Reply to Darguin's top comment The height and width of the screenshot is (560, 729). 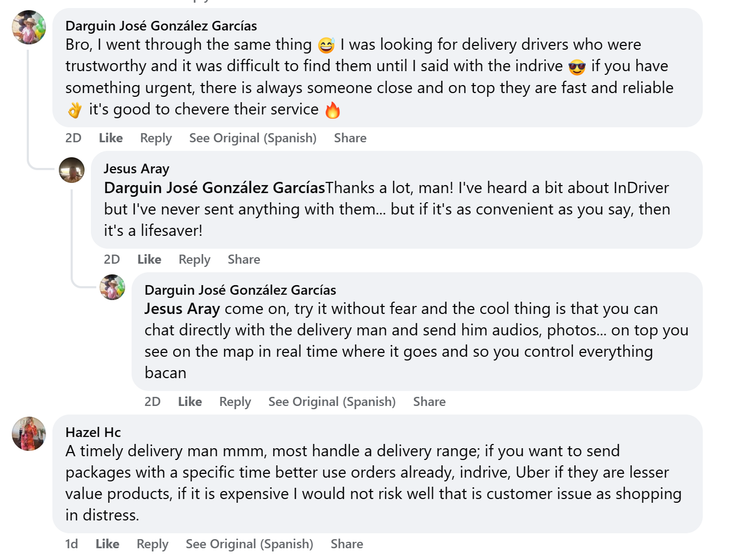[156, 138]
